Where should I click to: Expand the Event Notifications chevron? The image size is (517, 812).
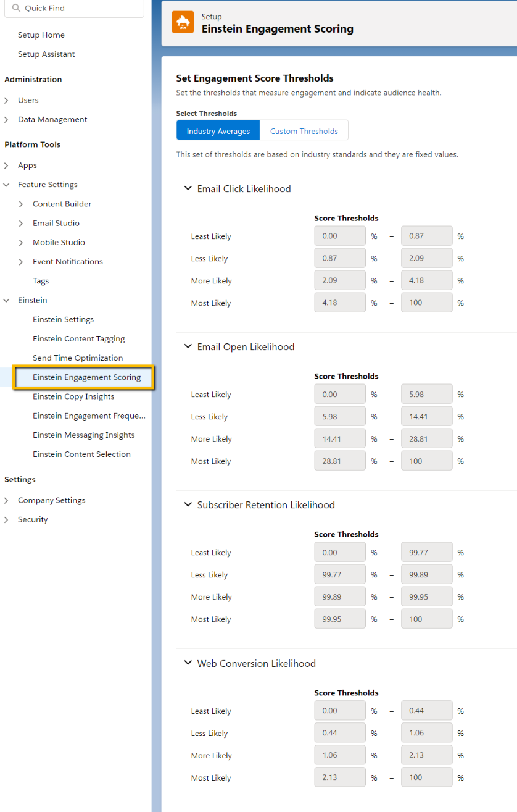21,261
